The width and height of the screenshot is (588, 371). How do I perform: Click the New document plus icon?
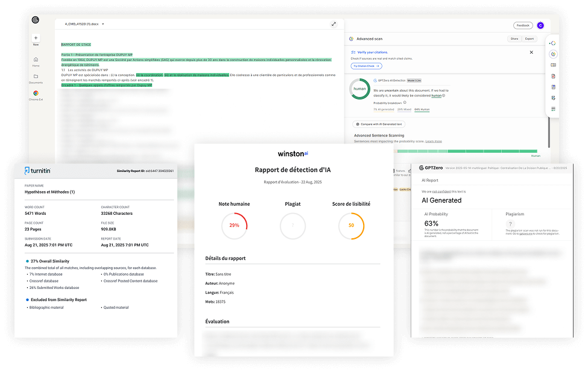[36, 38]
